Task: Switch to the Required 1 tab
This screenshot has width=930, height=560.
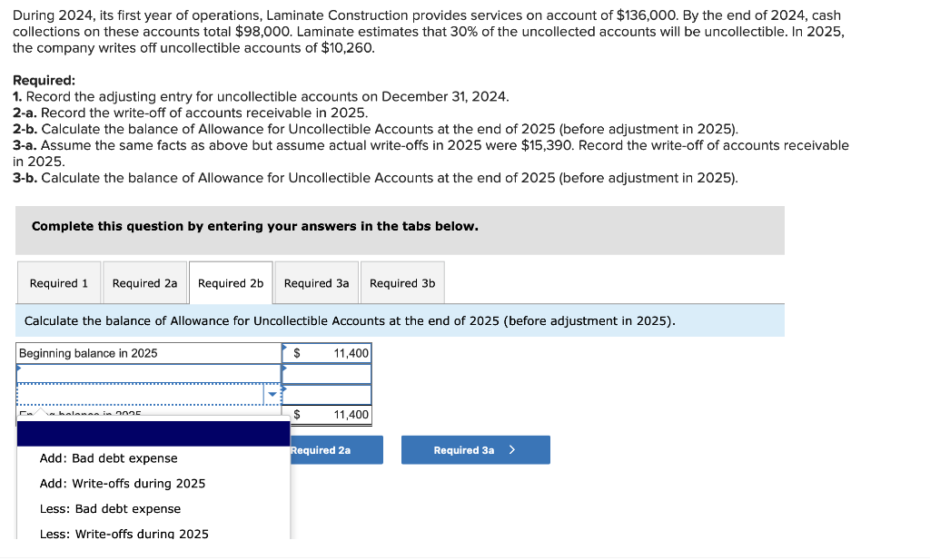Action: point(58,282)
